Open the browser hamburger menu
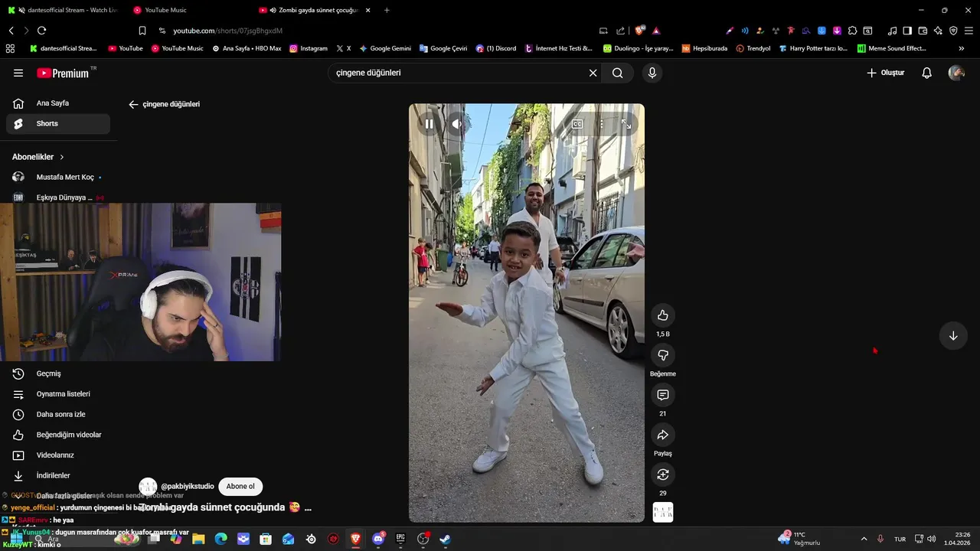This screenshot has width=980, height=551. (969, 31)
